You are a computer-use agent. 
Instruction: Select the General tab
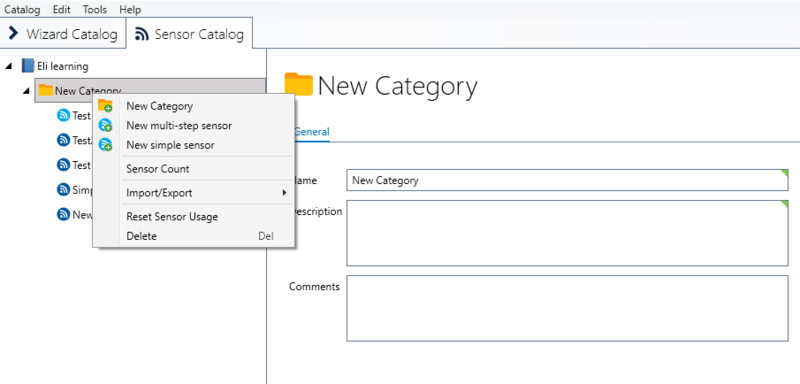pyautogui.click(x=312, y=132)
